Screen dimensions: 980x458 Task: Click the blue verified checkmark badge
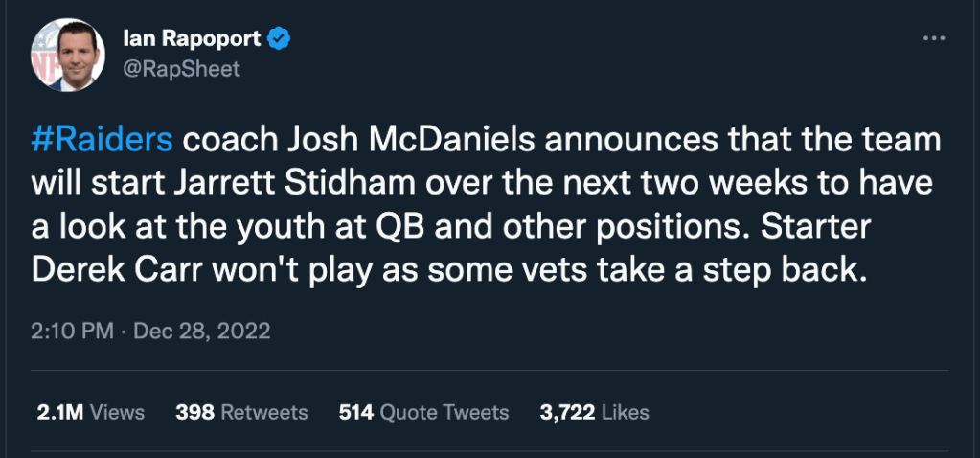click(x=279, y=39)
